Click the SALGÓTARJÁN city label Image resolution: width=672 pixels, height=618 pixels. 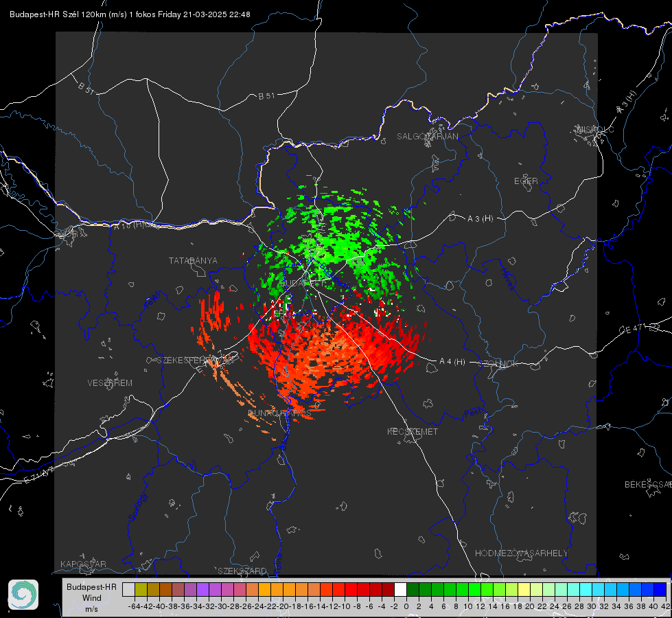(x=427, y=137)
